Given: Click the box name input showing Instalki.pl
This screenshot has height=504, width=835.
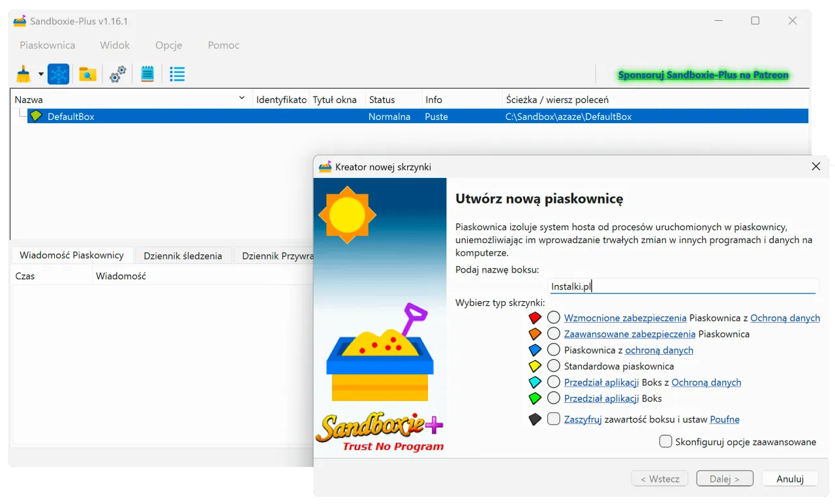Looking at the screenshot, I should pyautogui.click(x=682, y=286).
